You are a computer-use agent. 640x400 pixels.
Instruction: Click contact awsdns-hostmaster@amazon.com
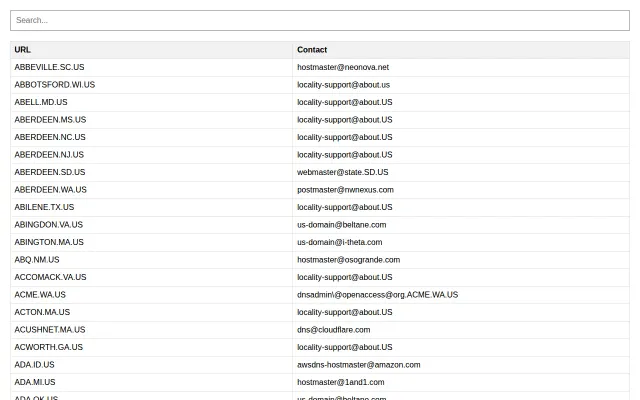click(x=359, y=365)
